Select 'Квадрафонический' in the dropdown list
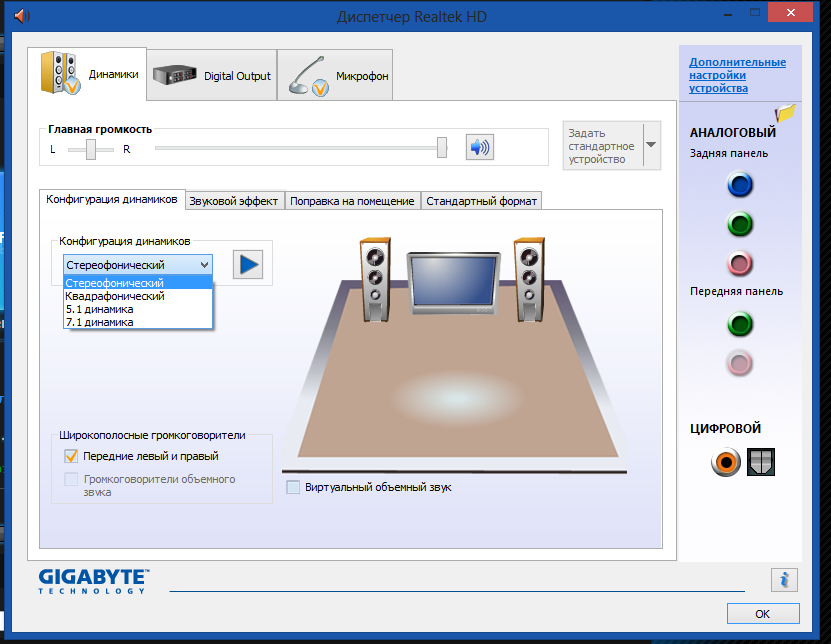Screen dimensions: 831x644 coord(138,296)
